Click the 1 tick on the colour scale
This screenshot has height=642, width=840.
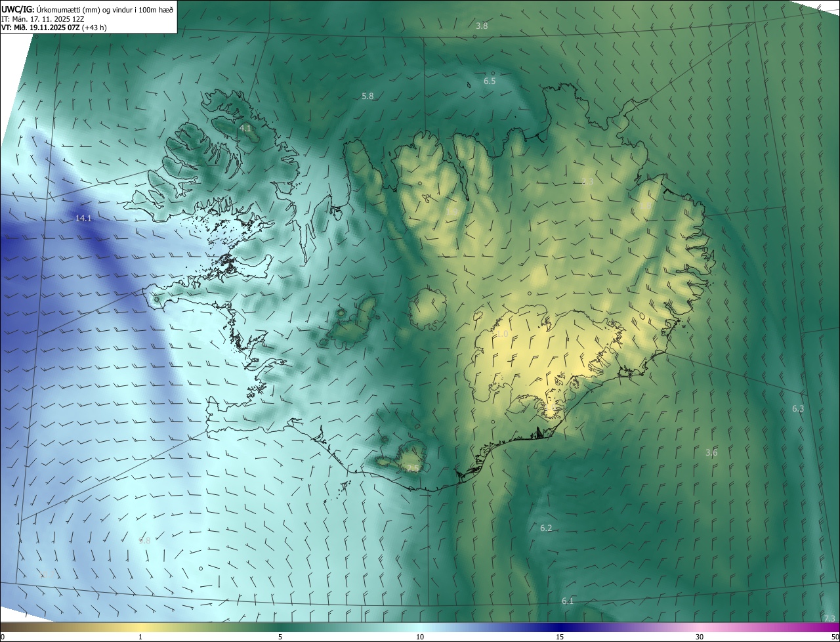[x=140, y=637]
